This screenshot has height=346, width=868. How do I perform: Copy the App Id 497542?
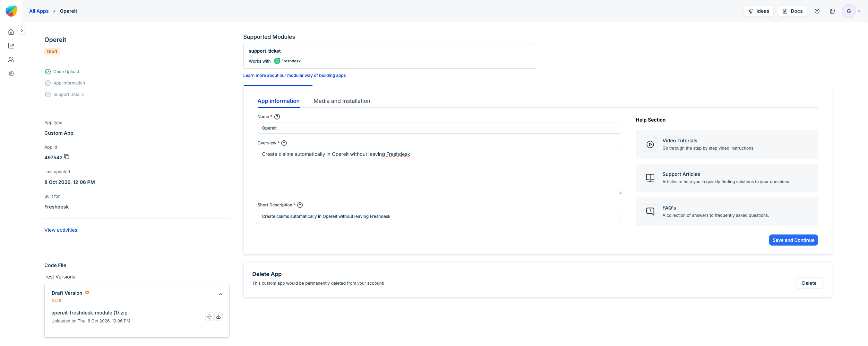click(67, 157)
